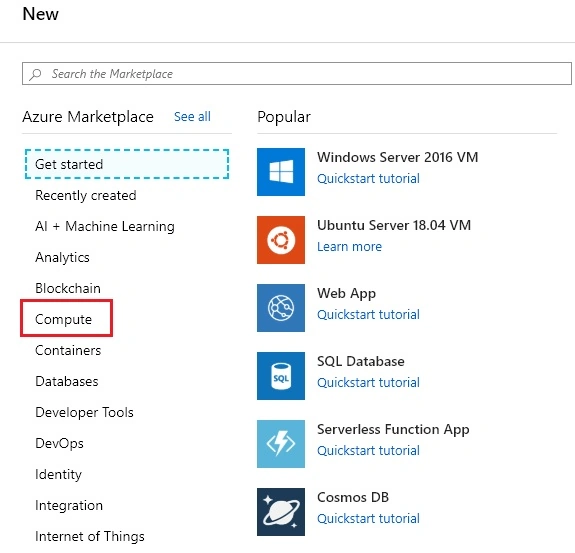This screenshot has height=553, width=575.
Task: Click the magnifier icon in the search box
Action: [36, 74]
